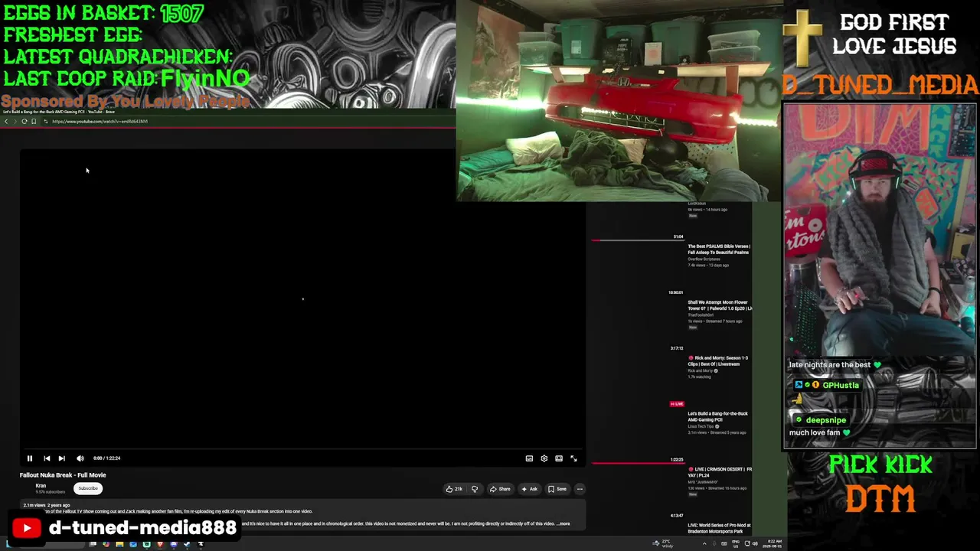Screen dimensions: 980x551
Task: Open the Share dialog for video
Action: click(500, 489)
